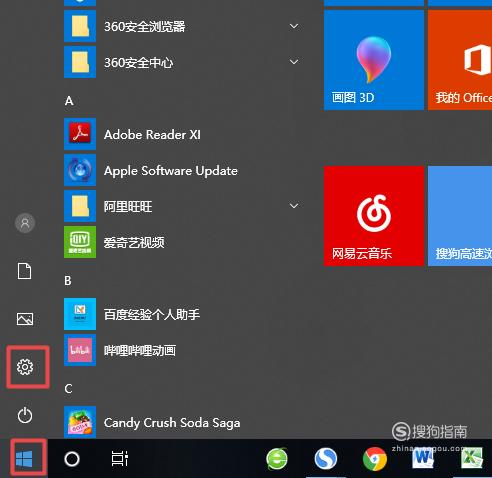Click the Adobe Reader XI icon

[80, 134]
